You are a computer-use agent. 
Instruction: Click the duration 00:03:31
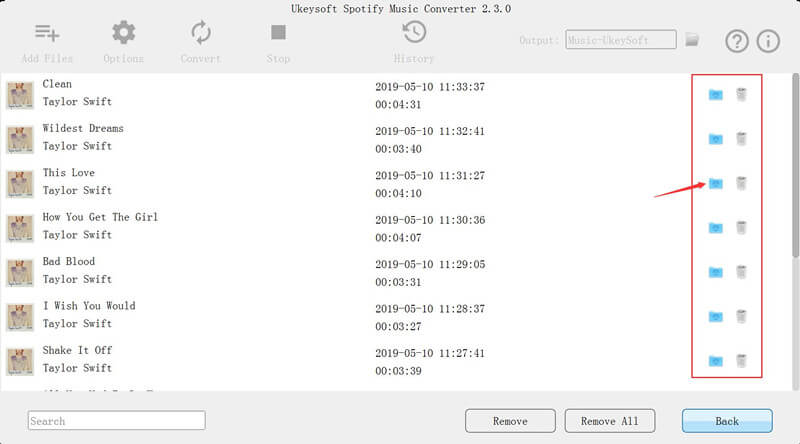tap(398, 282)
